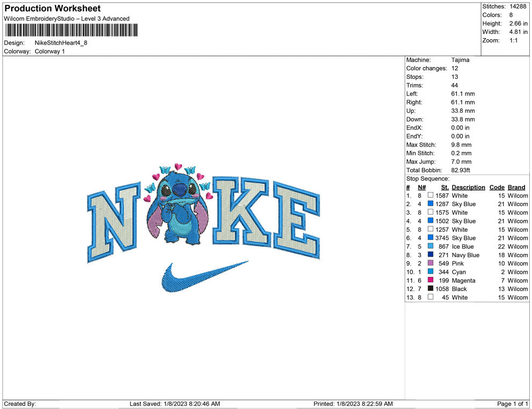
Task: Click the Width value 4.81 in
Action: pos(518,32)
